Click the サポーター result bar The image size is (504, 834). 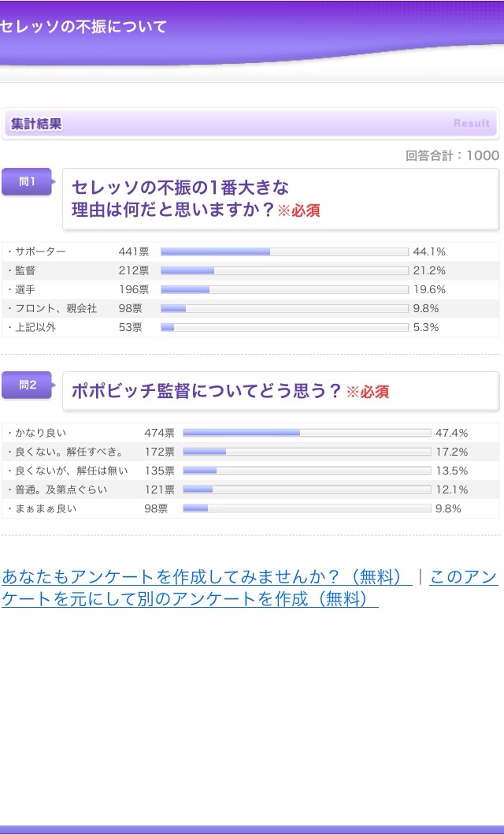pos(284,252)
